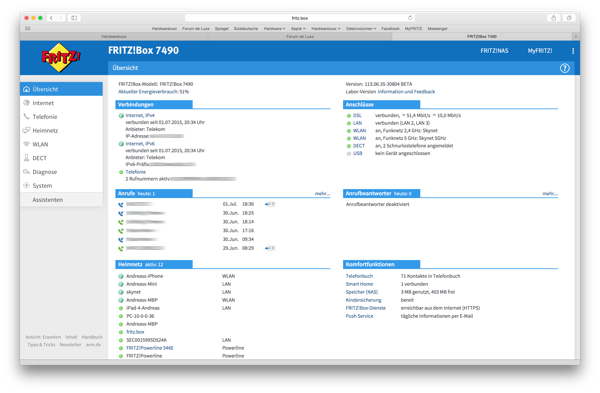
Task: Open the Internet sidebar section
Action: pyautogui.click(x=61, y=103)
